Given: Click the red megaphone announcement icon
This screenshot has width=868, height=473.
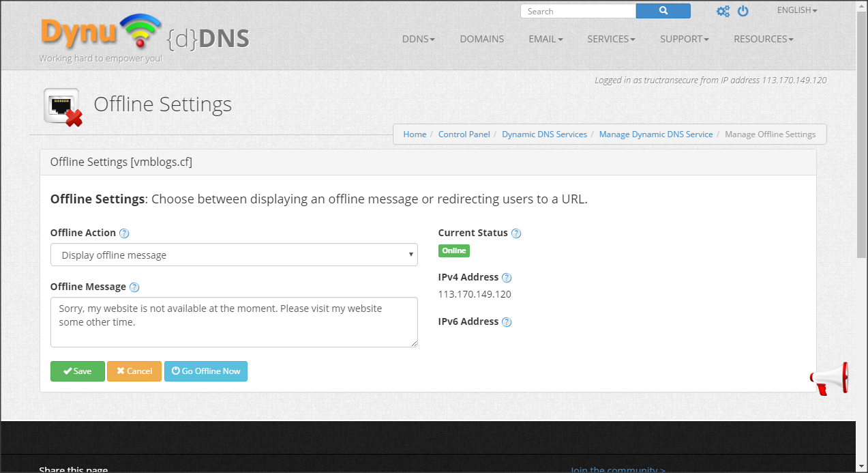Looking at the screenshot, I should tap(828, 378).
